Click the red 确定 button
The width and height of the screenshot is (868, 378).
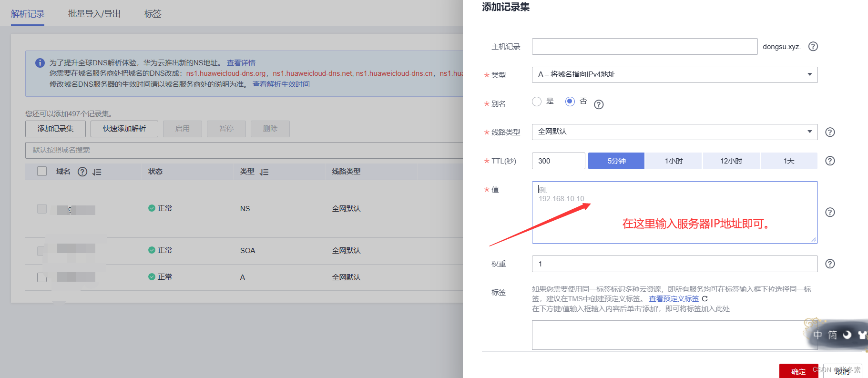(x=798, y=371)
